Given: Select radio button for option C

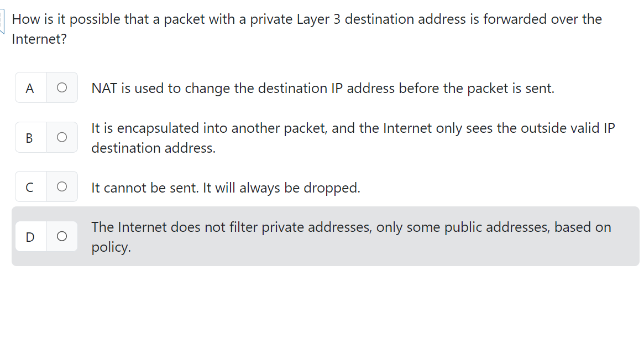Looking at the screenshot, I should (62, 186).
